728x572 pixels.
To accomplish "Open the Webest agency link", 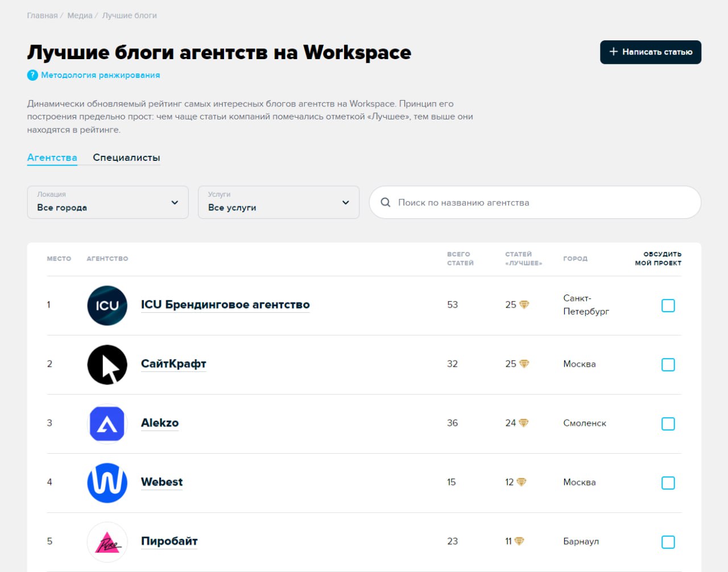I will click(x=162, y=482).
